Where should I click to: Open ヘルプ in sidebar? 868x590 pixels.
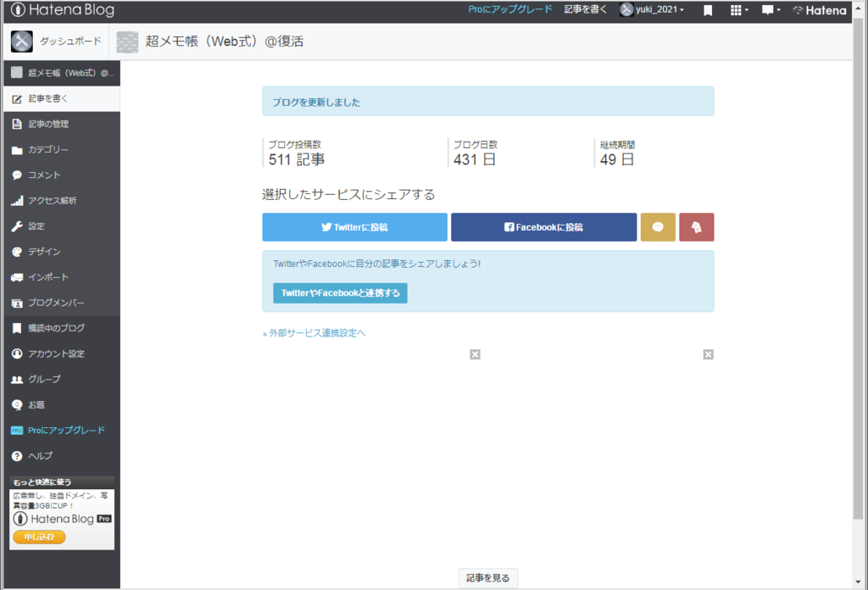pos(61,455)
